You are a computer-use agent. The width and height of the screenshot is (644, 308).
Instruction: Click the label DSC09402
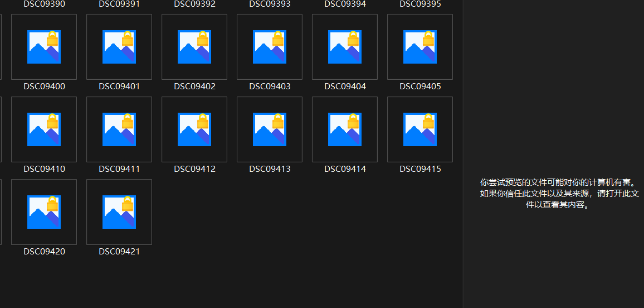tap(194, 86)
